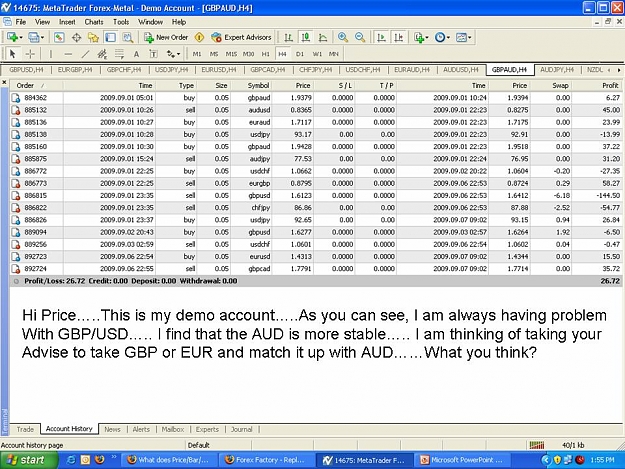Click connection status bars indicator
The height and width of the screenshot is (469, 625).
click(537, 445)
